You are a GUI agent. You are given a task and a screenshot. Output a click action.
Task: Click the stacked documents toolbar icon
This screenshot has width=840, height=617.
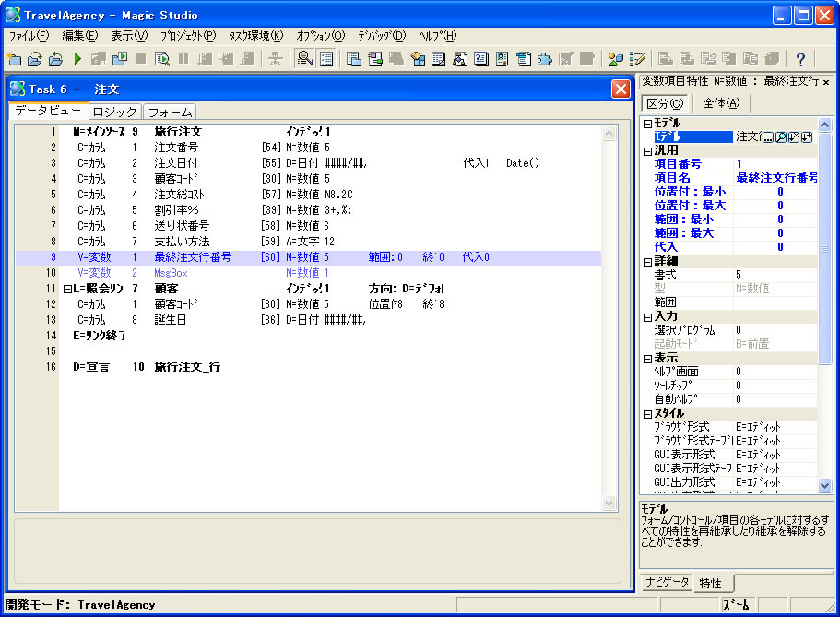point(524,58)
